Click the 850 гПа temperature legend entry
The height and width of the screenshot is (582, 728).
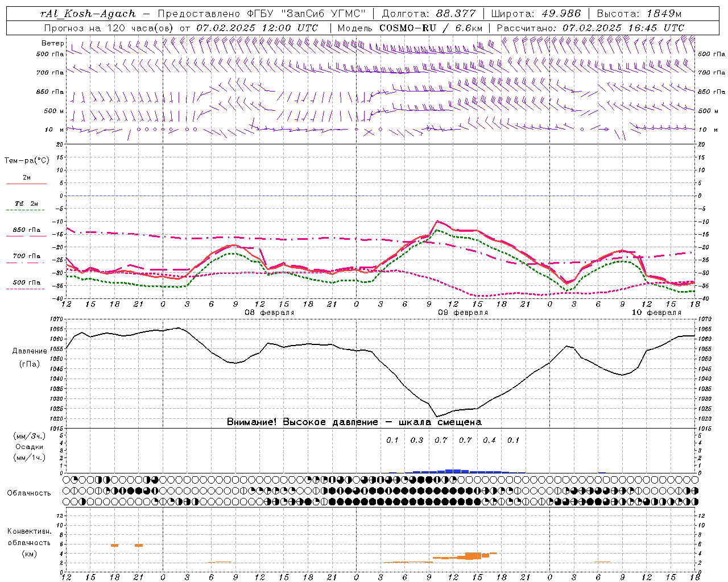27,230
